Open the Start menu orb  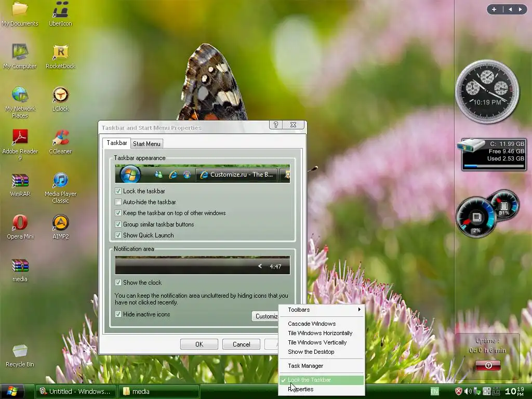tap(12, 391)
